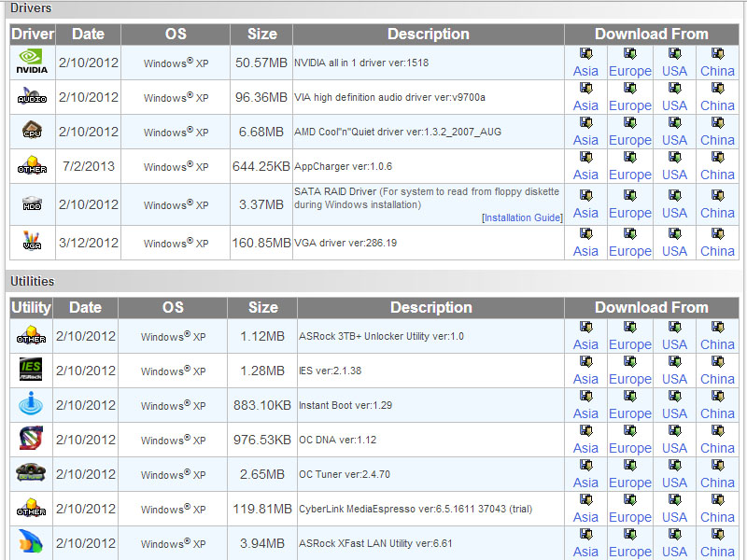Download VGA driver from USA server
747x560 pixels.
click(674, 251)
